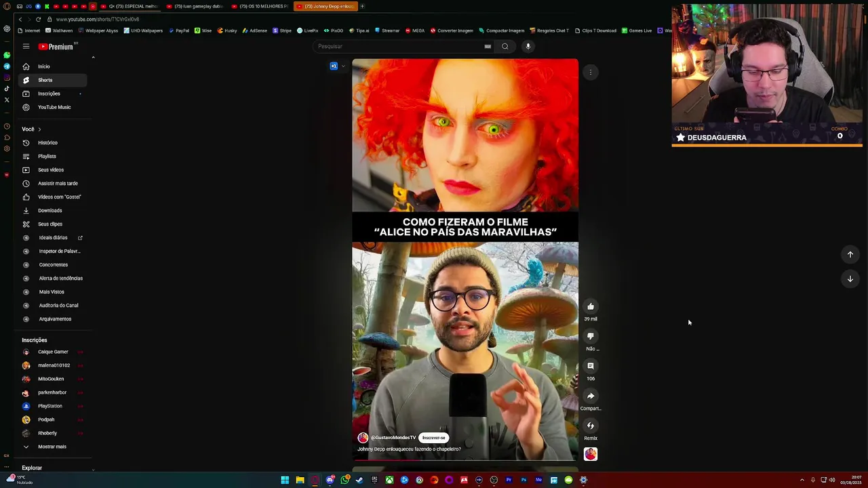868x488 pixels.
Task: Open Assistir mais tarde list
Action: [53, 184]
